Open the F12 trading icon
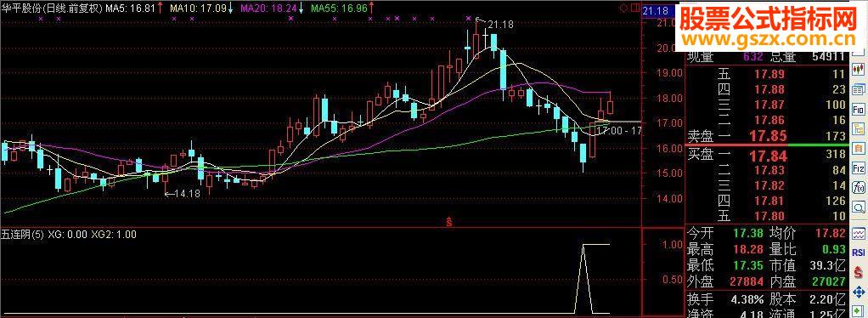This screenshot has height=318, width=868. (x=859, y=168)
